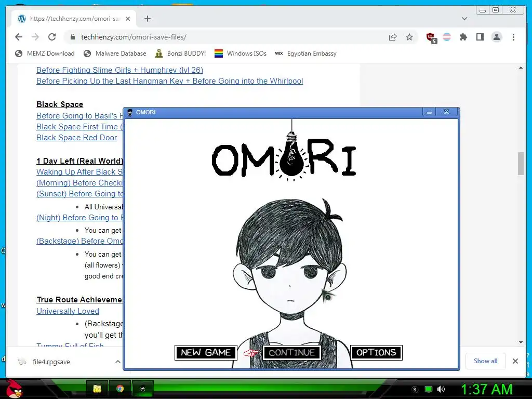Open OPTIONS in OMORI
The image size is (532, 399).
coord(376,353)
